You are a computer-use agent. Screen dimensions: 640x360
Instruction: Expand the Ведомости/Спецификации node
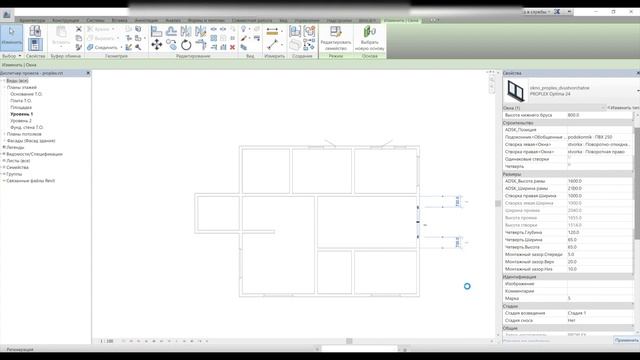(4, 154)
